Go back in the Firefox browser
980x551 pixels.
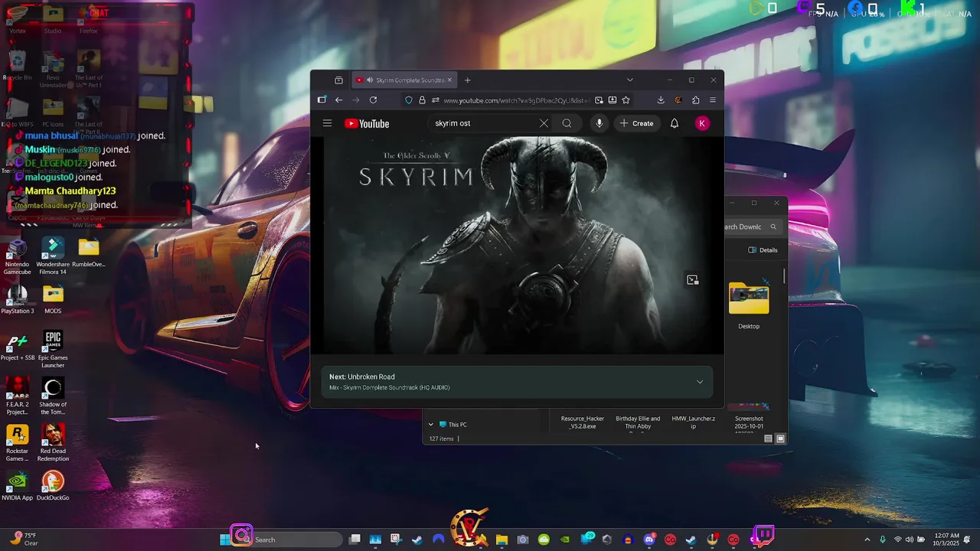point(338,100)
